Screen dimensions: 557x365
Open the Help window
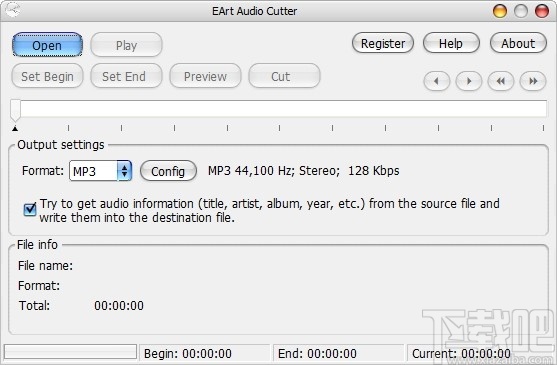[451, 43]
